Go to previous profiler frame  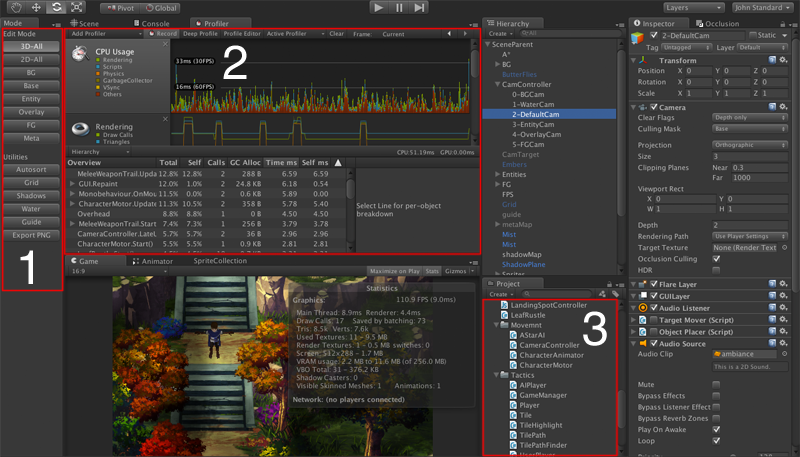point(449,34)
